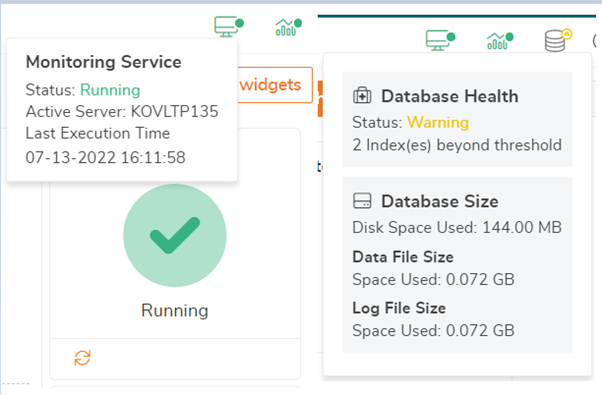This screenshot has width=602, height=395.
Task: Click Space Used value under Log File Size
Action: pyautogui.click(x=433, y=331)
